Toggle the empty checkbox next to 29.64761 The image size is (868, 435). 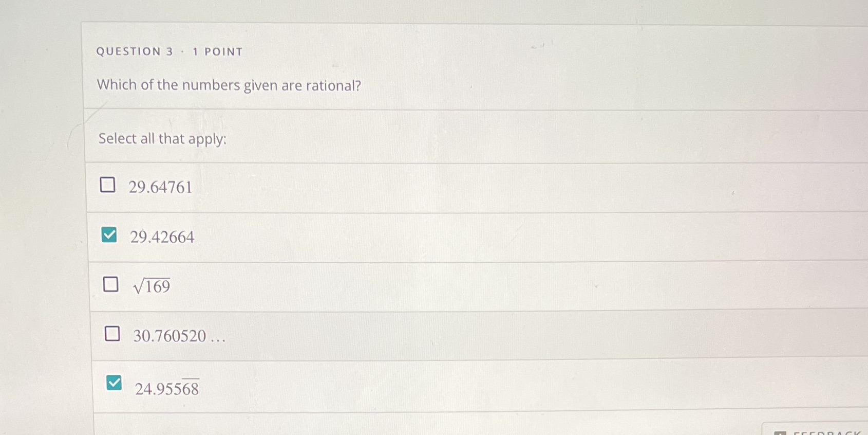coord(107,184)
